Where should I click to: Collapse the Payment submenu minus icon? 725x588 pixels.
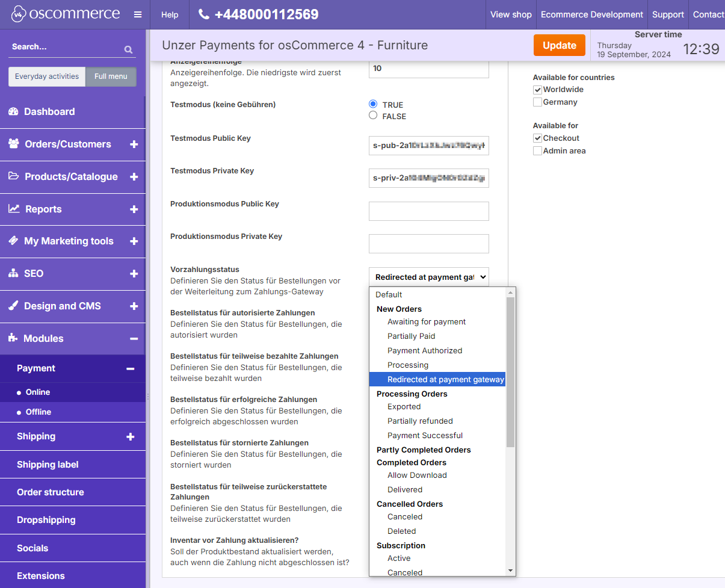(x=130, y=369)
